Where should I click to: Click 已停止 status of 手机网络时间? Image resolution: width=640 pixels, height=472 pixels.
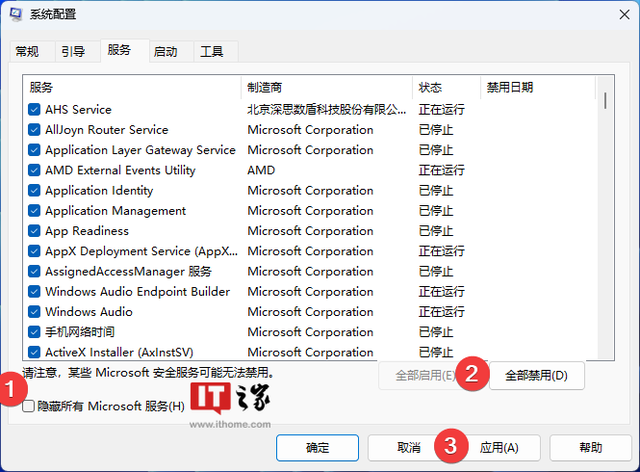pos(436,332)
